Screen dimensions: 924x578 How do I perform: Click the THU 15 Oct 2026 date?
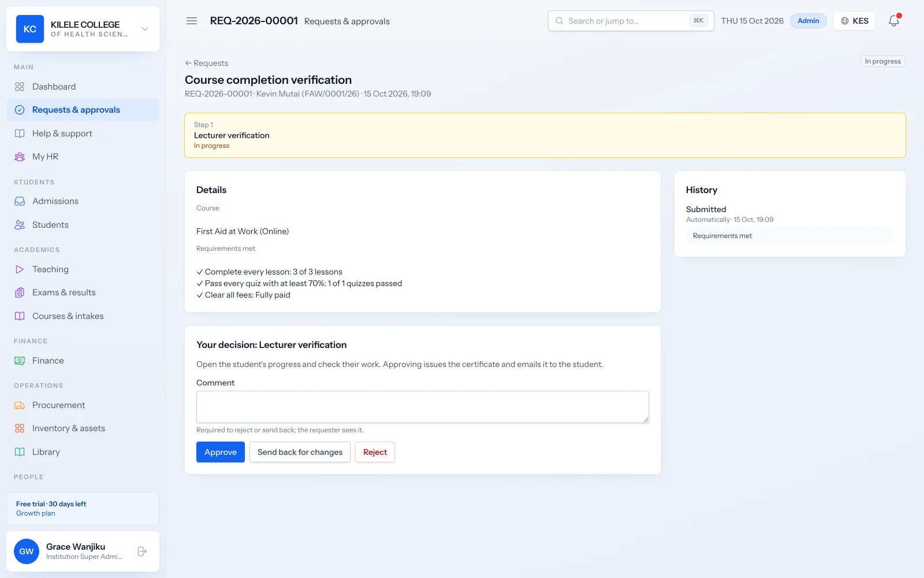[x=752, y=21]
